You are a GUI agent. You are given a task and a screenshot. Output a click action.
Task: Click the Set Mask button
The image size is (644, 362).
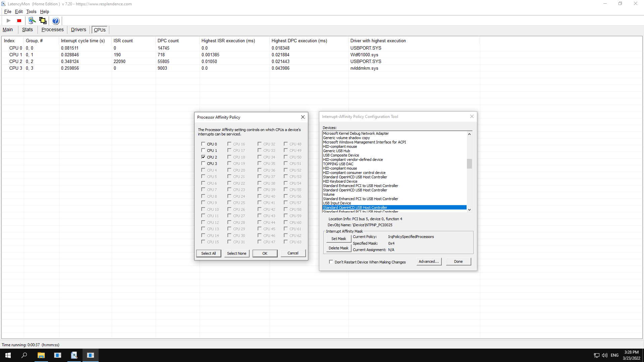(x=339, y=239)
